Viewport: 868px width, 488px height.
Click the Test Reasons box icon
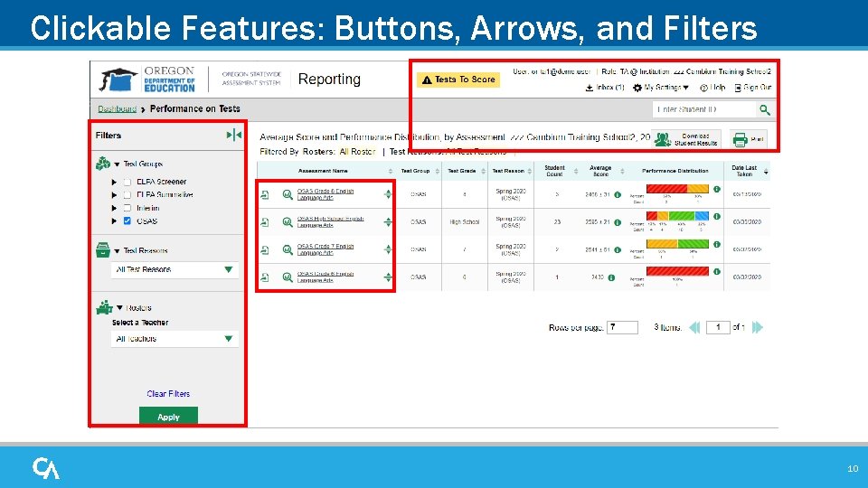click(103, 250)
